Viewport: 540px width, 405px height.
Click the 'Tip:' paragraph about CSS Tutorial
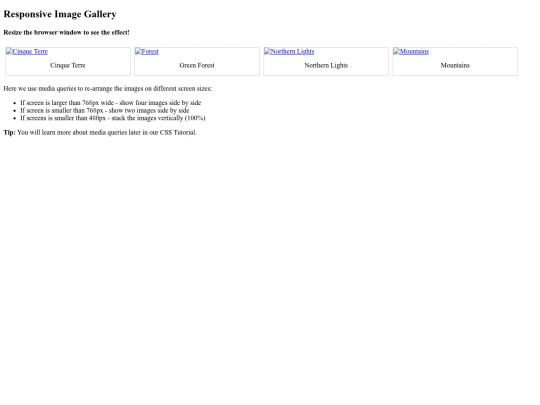(100, 133)
